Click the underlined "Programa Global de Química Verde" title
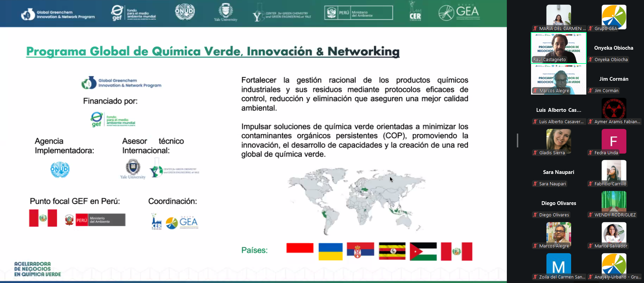This screenshot has width=644, height=283. click(213, 51)
